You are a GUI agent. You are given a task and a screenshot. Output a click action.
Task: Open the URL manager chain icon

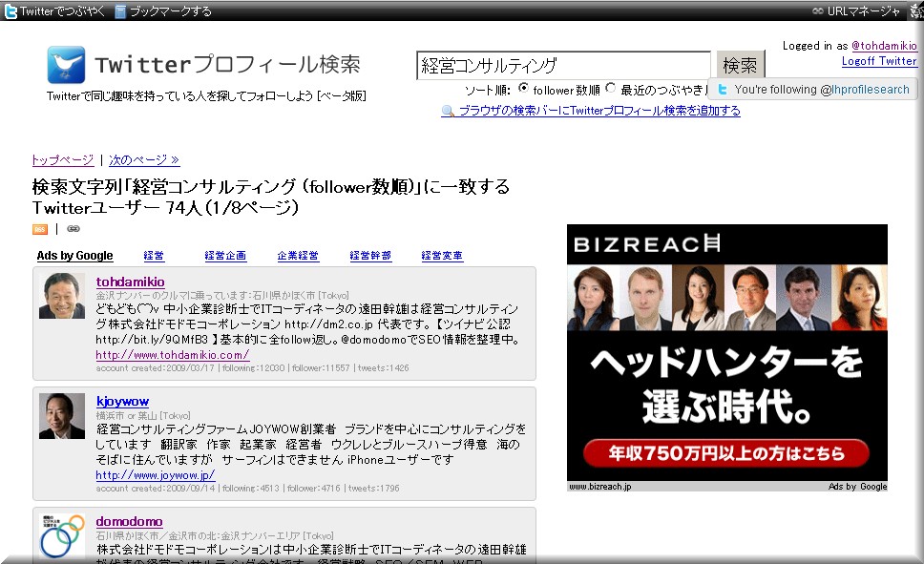[x=817, y=10]
